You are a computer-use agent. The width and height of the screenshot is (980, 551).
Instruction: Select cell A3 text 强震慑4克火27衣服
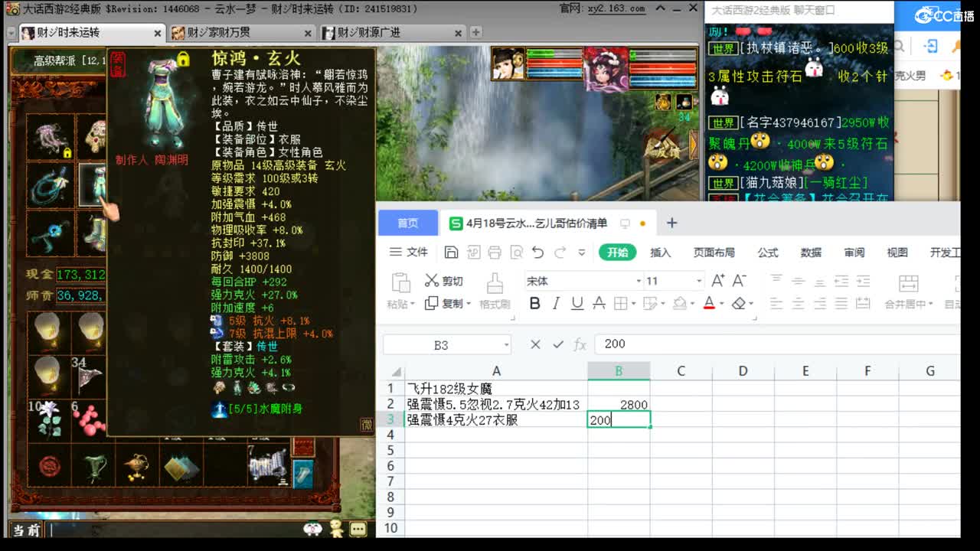496,419
